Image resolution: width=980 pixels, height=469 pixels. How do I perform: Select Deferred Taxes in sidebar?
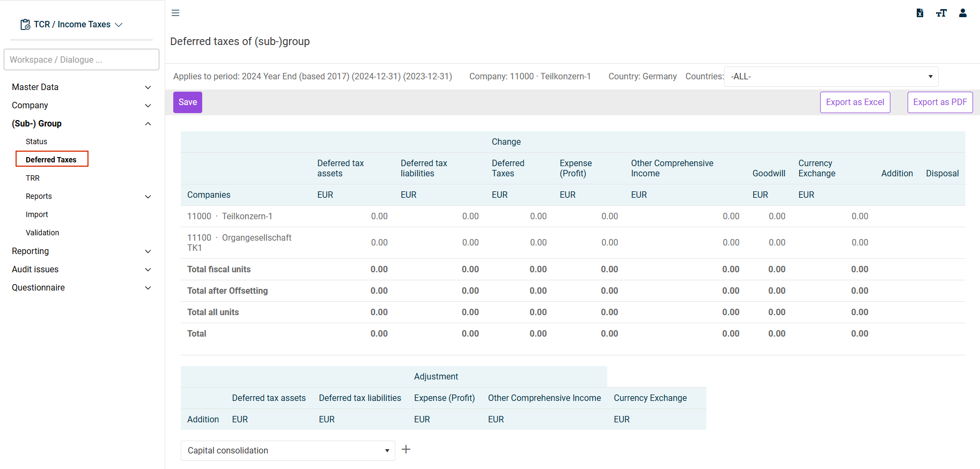click(51, 159)
